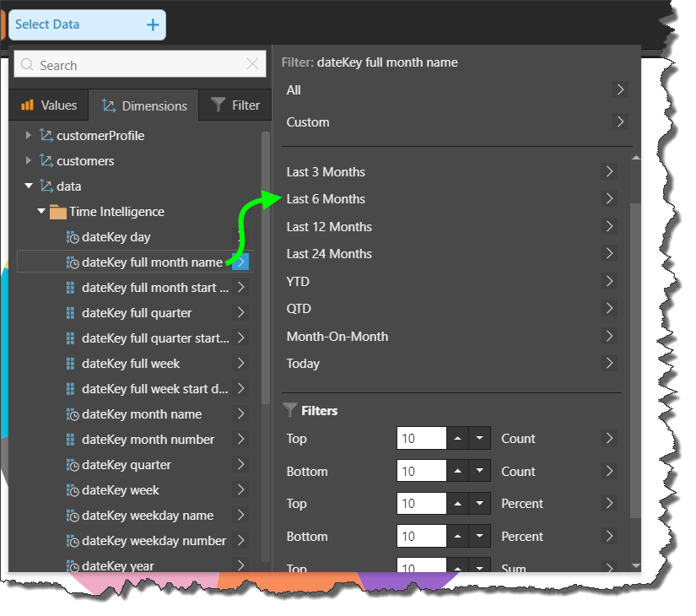The width and height of the screenshot is (696, 616).
Task: Open arrow for dateKey full month name
Action: click(240, 262)
